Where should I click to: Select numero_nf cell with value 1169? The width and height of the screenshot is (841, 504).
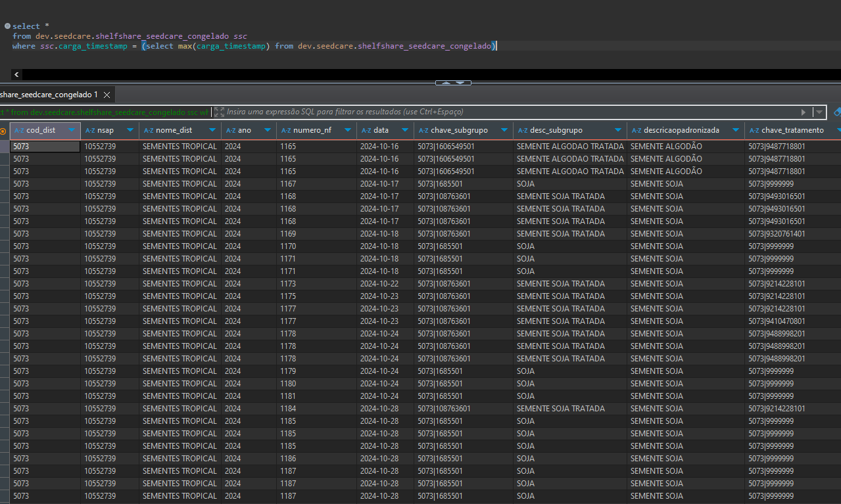pos(316,234)
